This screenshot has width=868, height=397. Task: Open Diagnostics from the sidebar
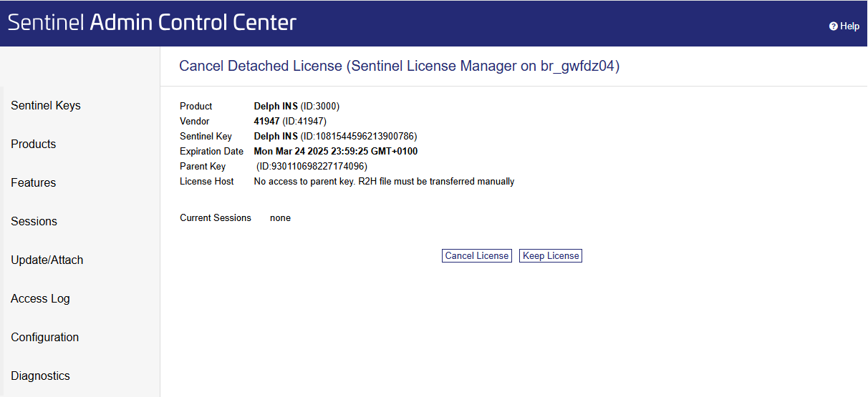point(41,376)
